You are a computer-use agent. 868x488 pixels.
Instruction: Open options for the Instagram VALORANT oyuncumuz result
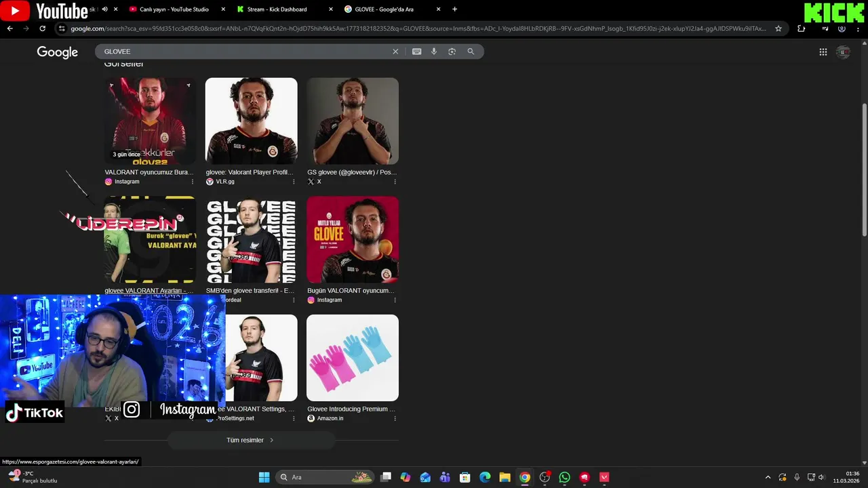coord(192,182)
